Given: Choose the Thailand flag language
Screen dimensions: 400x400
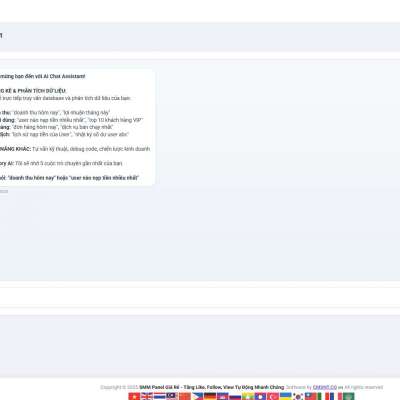Looking at the screenshot, I should point(160,396).
